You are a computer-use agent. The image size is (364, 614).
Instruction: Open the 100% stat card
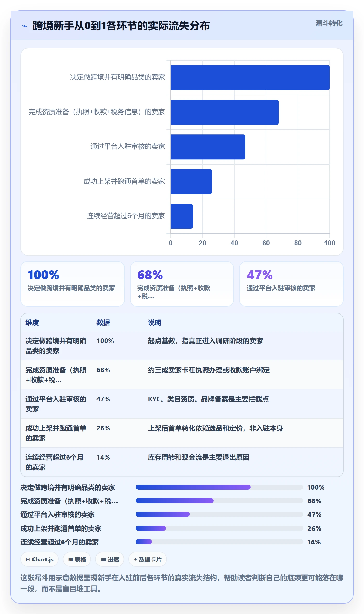[x=73, y=284]
